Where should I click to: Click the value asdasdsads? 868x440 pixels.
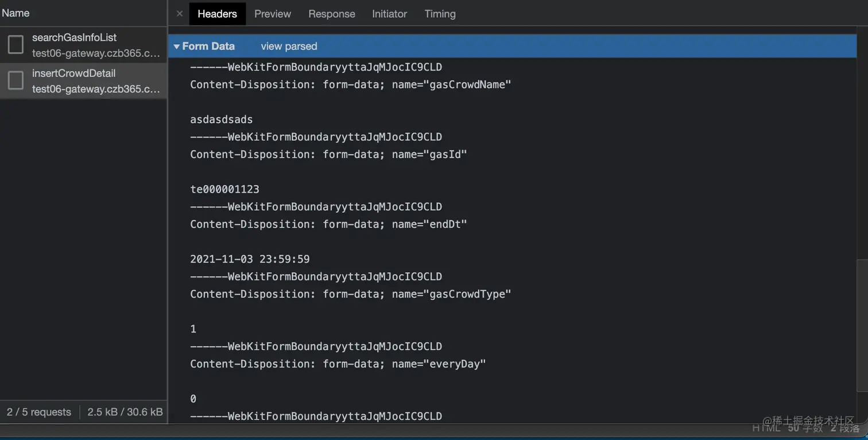tap(222, 119)
